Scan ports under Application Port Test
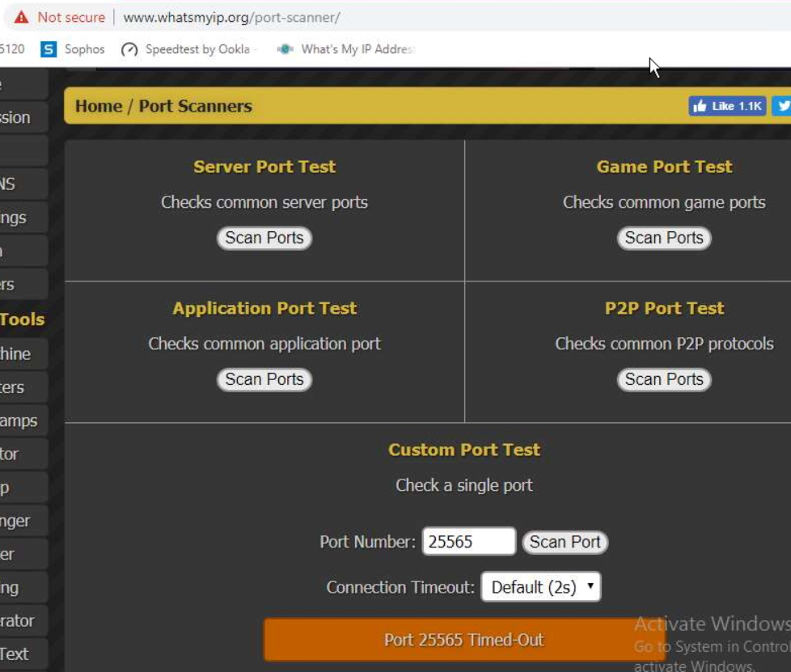 (264, 379)
